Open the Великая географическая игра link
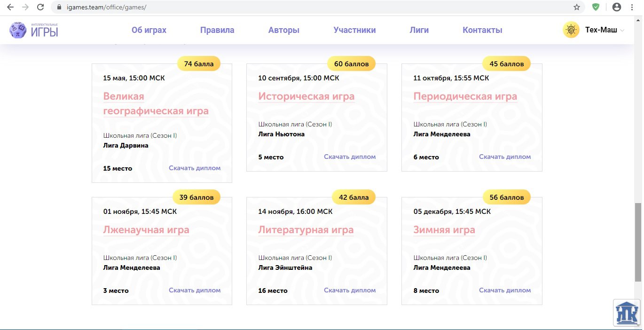Screen dimensions: 644x330 click(x=156, y=103)
